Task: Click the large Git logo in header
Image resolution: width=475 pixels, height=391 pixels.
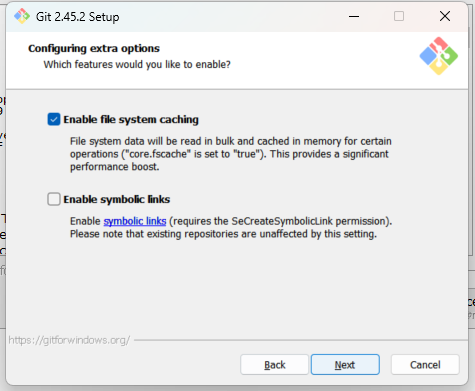Action: tap(438, 56)
